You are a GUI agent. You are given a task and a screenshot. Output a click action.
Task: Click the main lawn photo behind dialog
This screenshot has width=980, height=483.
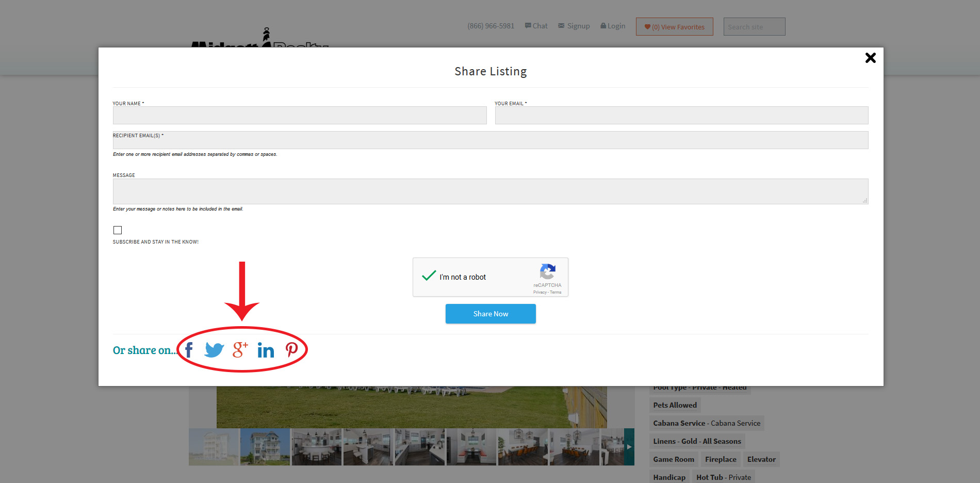tap(412, 407)
